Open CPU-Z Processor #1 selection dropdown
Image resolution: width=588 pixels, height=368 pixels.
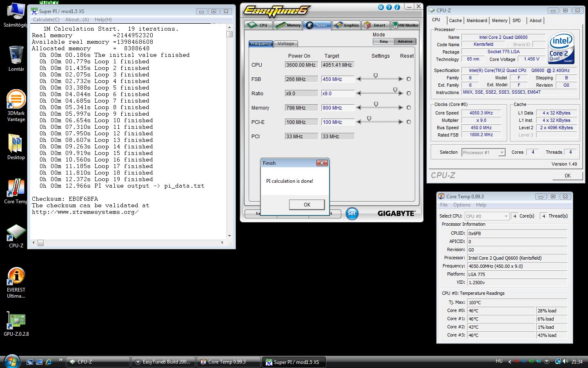point(483,153)
